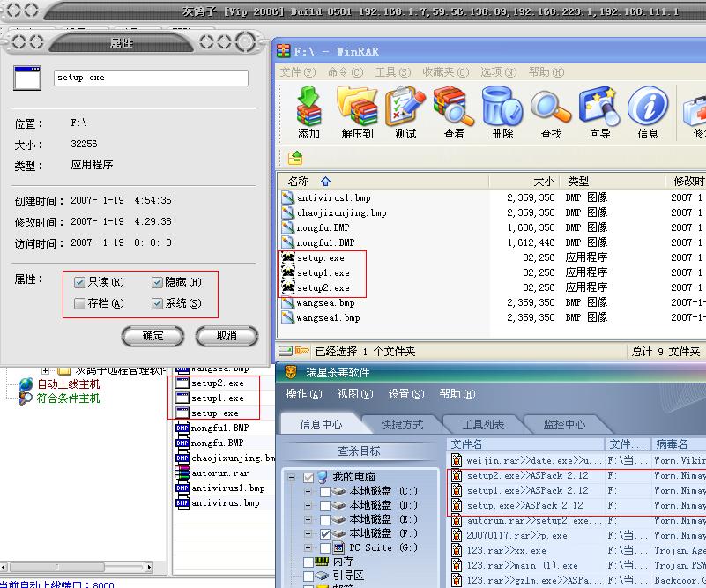
Task: Toggle the 隐藏(H) hidden checkbox
Action: (157, 282)
